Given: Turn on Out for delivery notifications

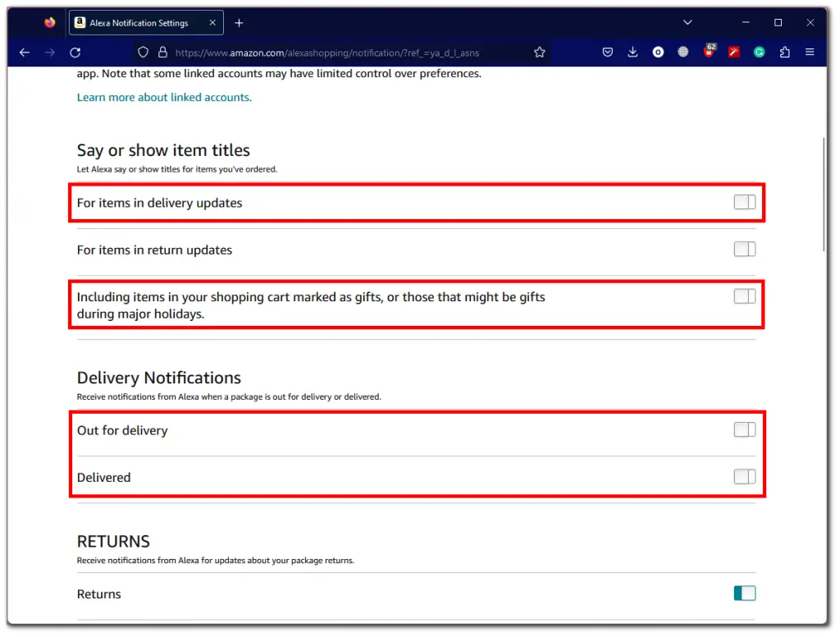Looking at the screenshot, I should 744,429.
